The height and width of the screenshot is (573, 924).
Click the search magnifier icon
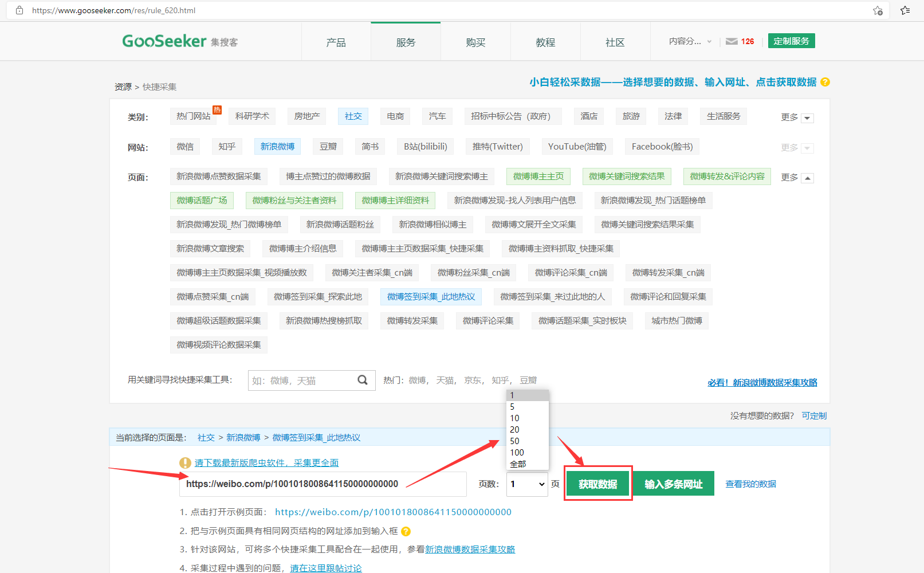click(363, 380)
